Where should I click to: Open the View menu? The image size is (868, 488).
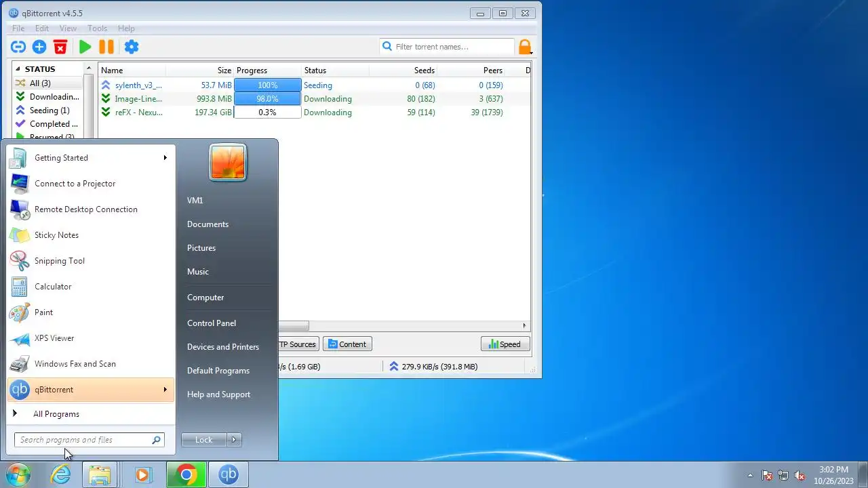coord(68,28)
